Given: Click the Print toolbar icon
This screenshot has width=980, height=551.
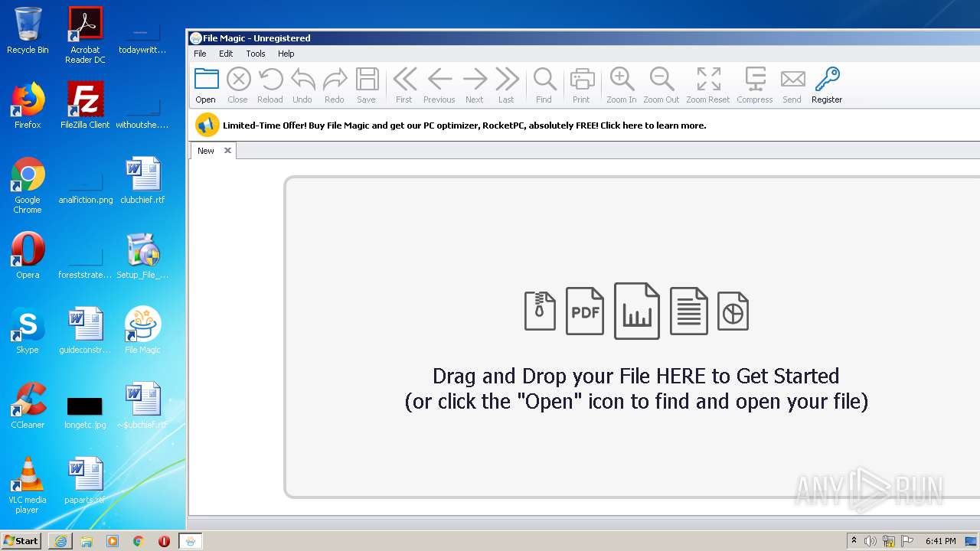Looking at the screenshot, I should point(582,80).
